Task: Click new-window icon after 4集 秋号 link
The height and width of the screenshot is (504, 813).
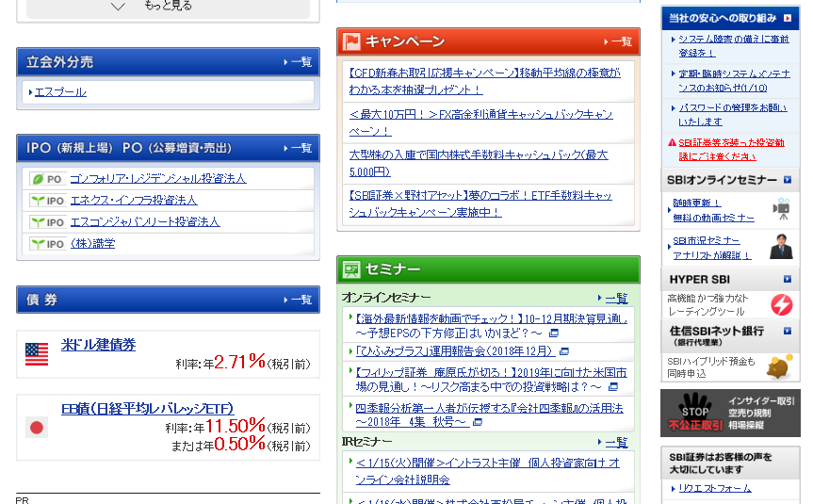Action: point(478,422)
